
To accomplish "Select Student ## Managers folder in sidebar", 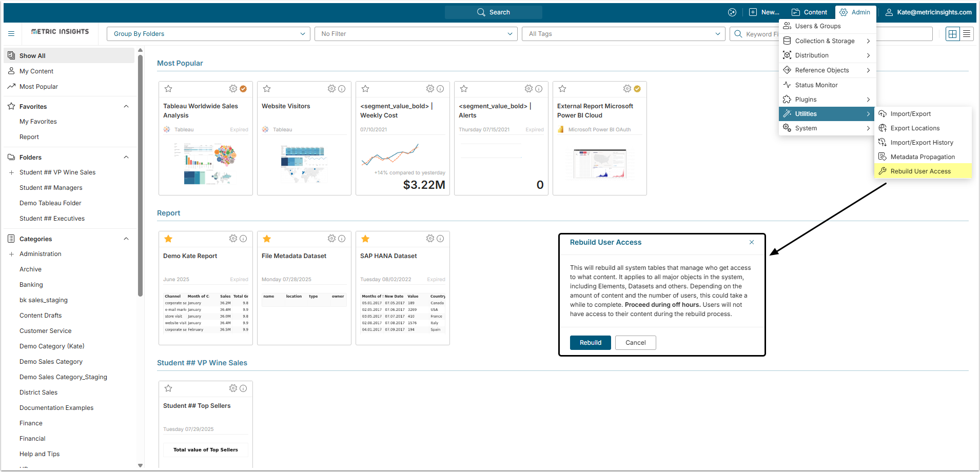I will click(51, 188).
